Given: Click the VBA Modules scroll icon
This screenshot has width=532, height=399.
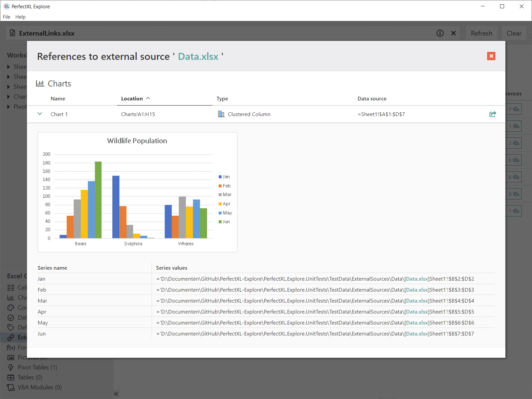Looking at the screenshot, I should click(x=11, y=387).
